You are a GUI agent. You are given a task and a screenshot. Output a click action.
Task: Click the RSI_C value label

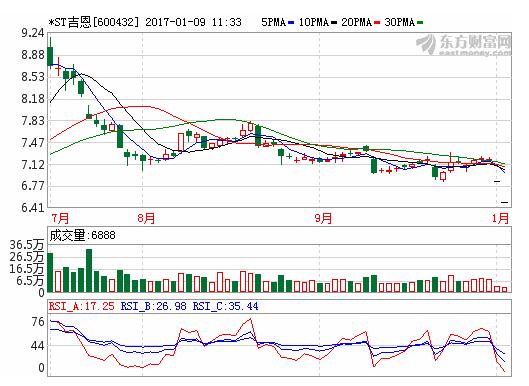point(225,306)
